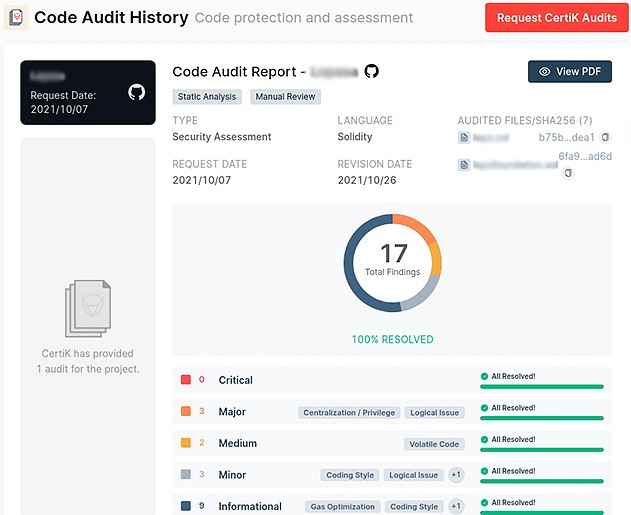Open the Major findings row
The image size is (631, 515).
click(392, 412)
